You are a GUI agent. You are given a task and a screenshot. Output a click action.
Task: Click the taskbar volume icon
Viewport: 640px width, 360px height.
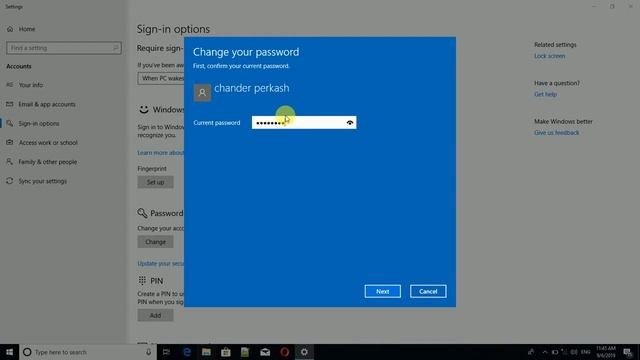(574, 352)
